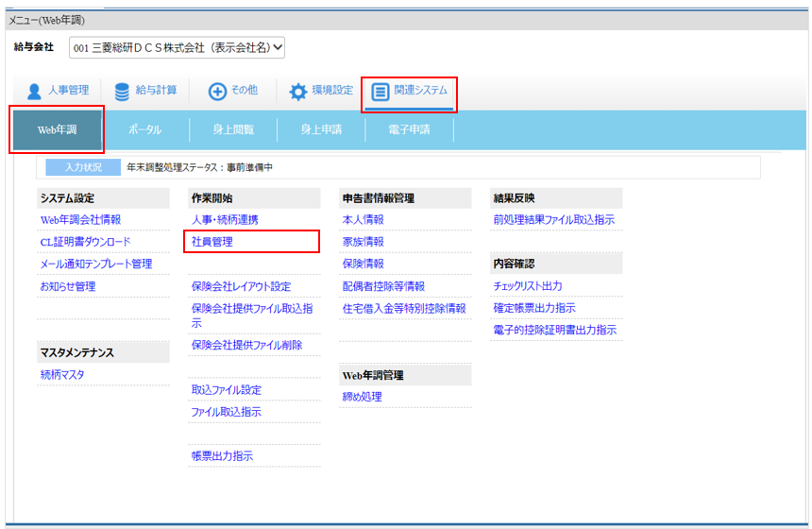The width and height of the screenshot is (812, 529).
Task: Switch to the 身上閲覧 tab
Action: click(233, 129)
